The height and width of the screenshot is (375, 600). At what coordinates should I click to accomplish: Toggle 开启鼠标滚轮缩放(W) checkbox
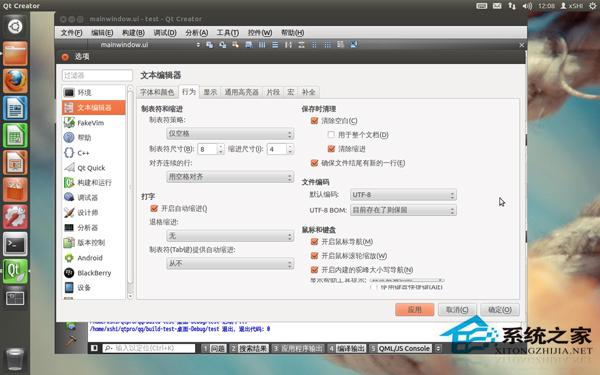click(x=315, y=256)
